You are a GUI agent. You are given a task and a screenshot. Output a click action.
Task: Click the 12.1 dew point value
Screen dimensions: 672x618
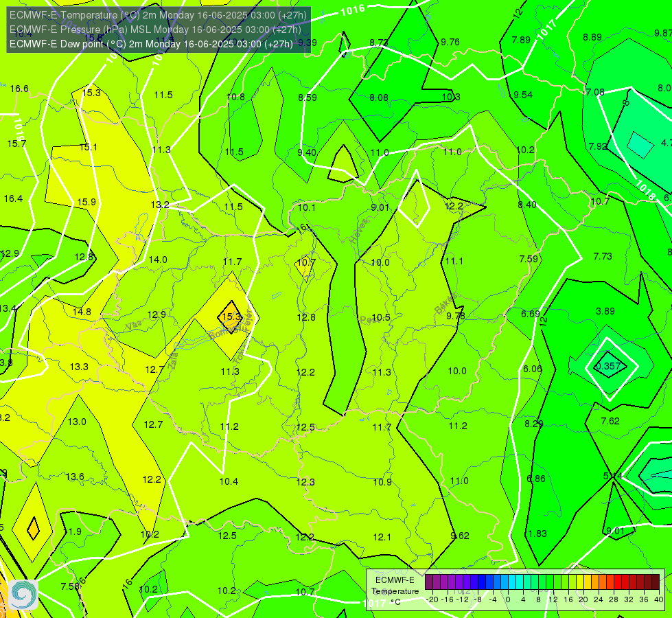coord(382,537)
